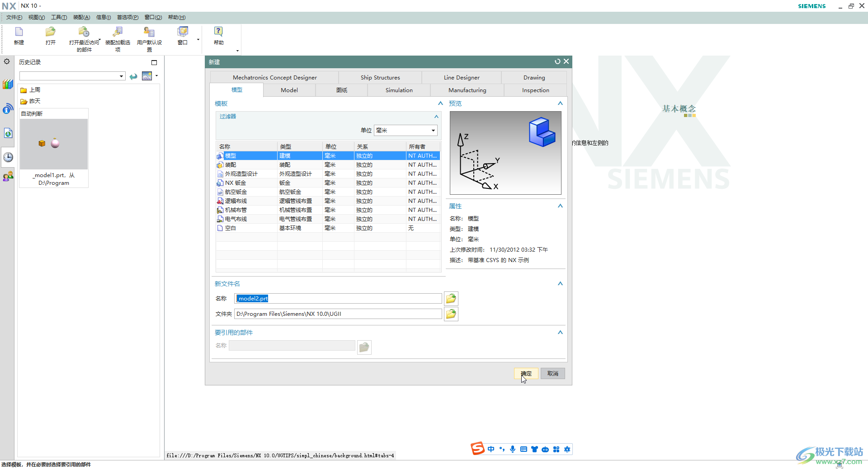The height and width of the screenshot is (469, 868).
Task: Open the history filter combo box
Action: pyautogui.click(x=72, y=76)
